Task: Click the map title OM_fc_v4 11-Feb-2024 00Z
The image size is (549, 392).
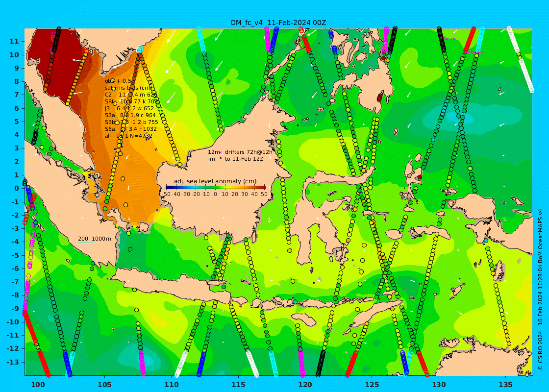Action: 278,23
